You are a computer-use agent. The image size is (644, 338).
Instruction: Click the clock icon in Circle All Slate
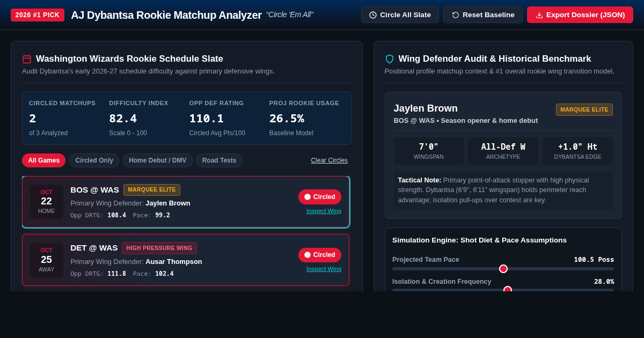coord(373,15)
